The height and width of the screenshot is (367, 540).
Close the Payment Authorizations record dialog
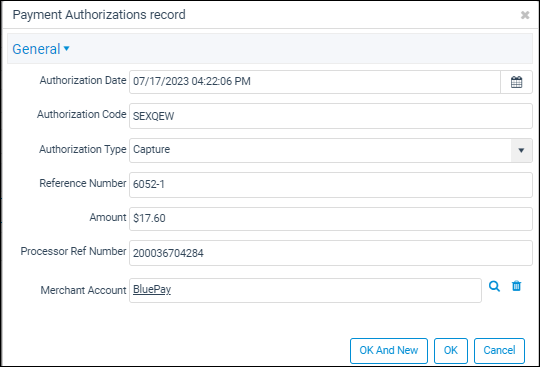click(x=525, y=15)
